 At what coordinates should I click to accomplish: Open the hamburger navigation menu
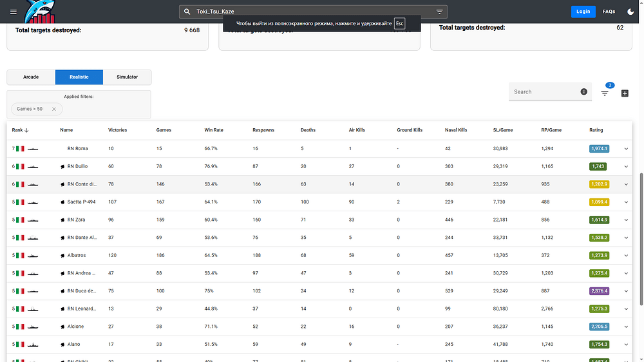coord(14,12)
